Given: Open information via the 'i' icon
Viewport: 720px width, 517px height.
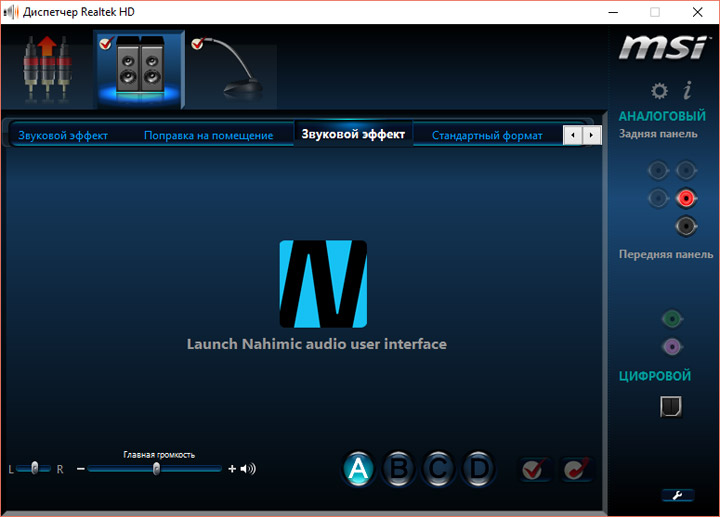Looking at the screenshot, I should tap(687, 90).
